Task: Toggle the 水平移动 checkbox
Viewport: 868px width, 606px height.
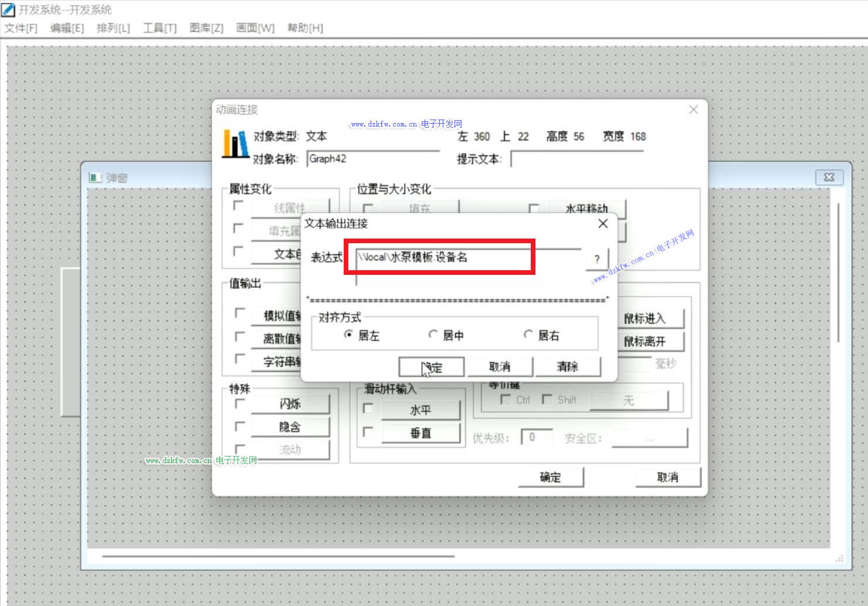Action: pos(534,208)
